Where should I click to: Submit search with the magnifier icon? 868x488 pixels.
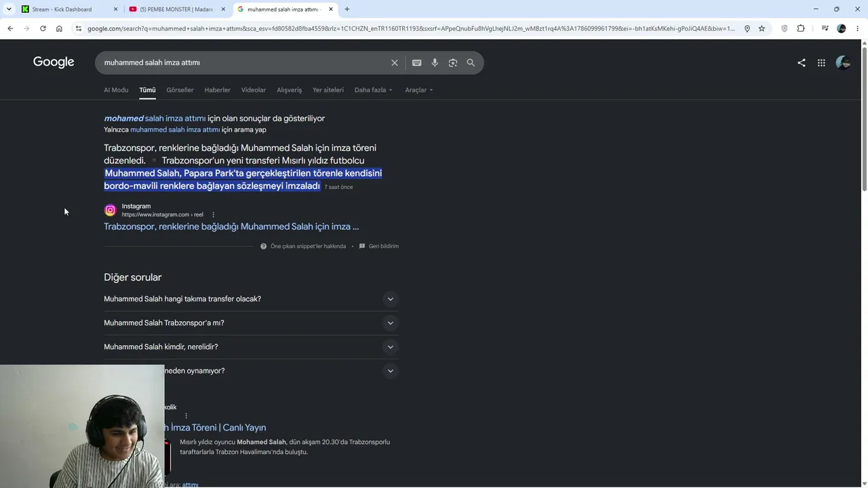tap(471, 62)
